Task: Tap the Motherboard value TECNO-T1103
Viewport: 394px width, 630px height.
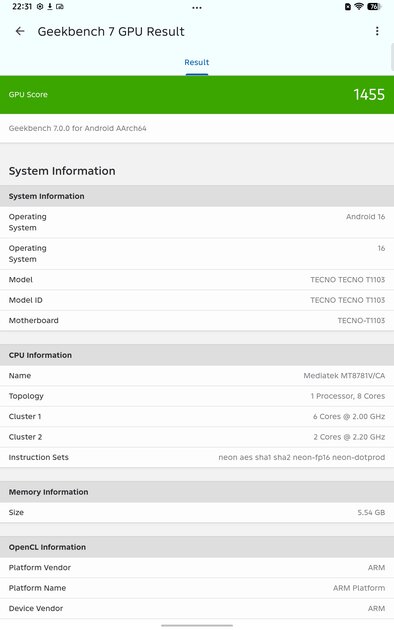Action: pyautogui.click(x=361, y=321)
